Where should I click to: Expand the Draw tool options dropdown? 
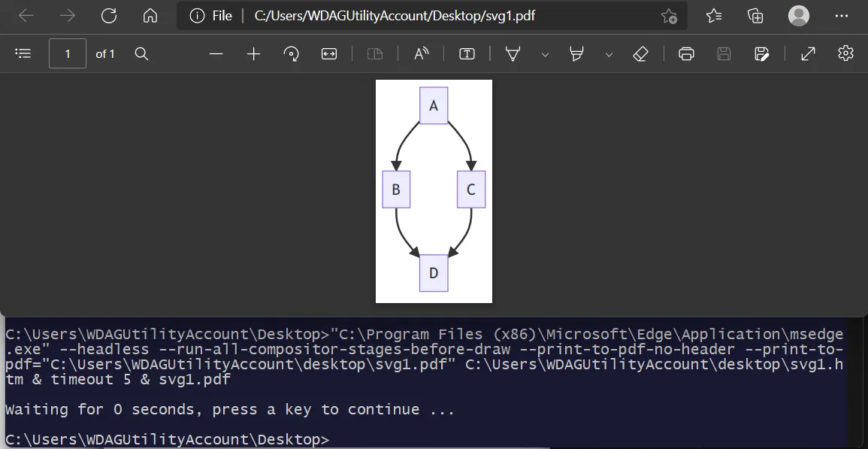(545, 54)
